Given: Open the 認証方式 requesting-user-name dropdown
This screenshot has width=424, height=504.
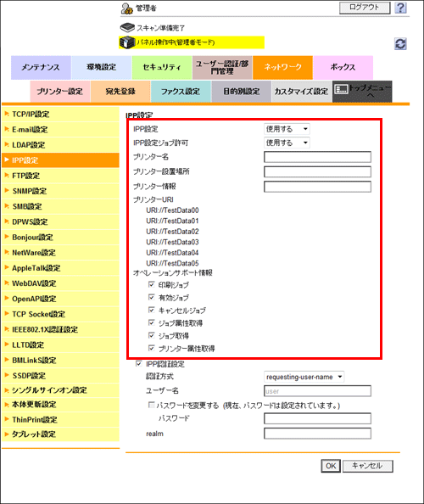Looking at the screenshot, I should pyautogui.click(x=304, y=377).
